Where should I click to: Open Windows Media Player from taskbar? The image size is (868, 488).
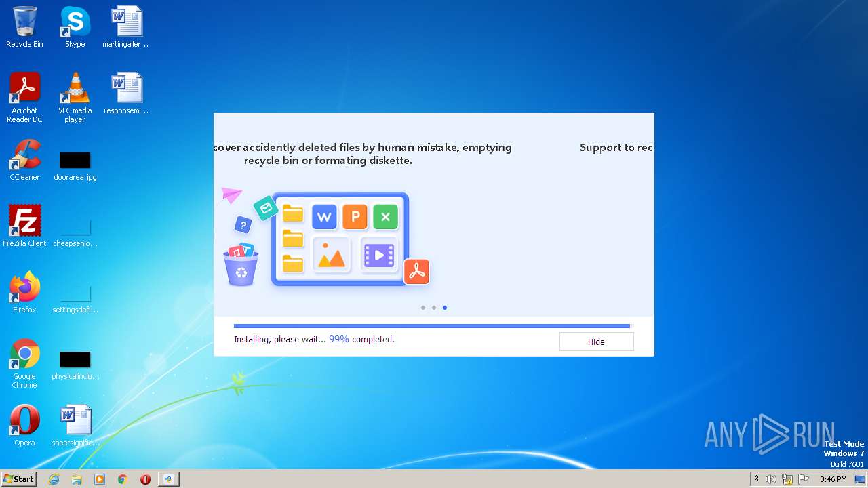(x=100, y=479)
